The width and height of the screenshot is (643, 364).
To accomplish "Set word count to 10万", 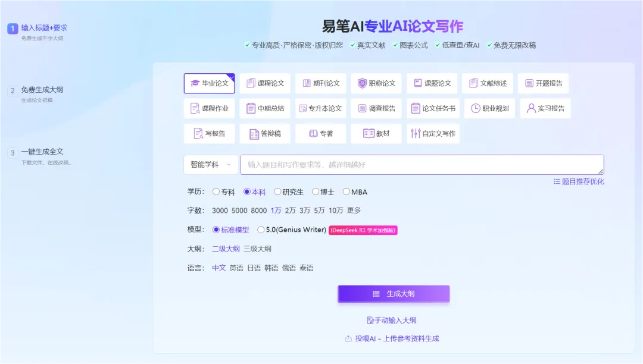I will (336, 211).
